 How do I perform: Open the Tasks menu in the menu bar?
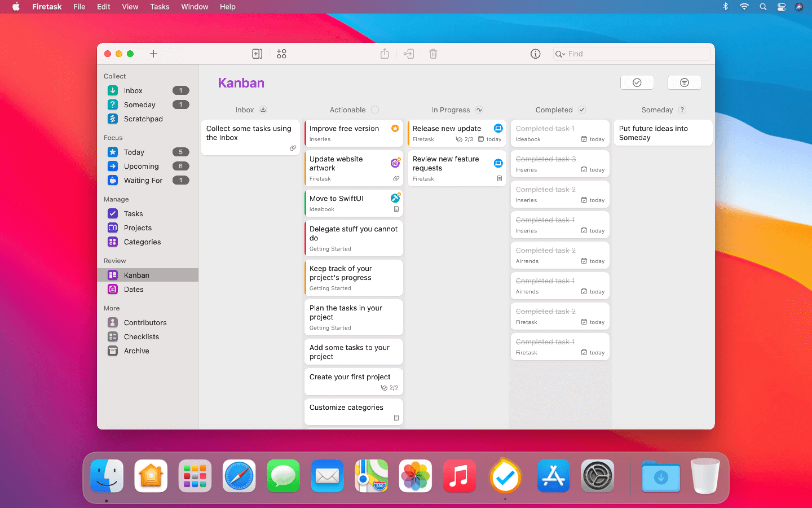(x=160, y=6)
